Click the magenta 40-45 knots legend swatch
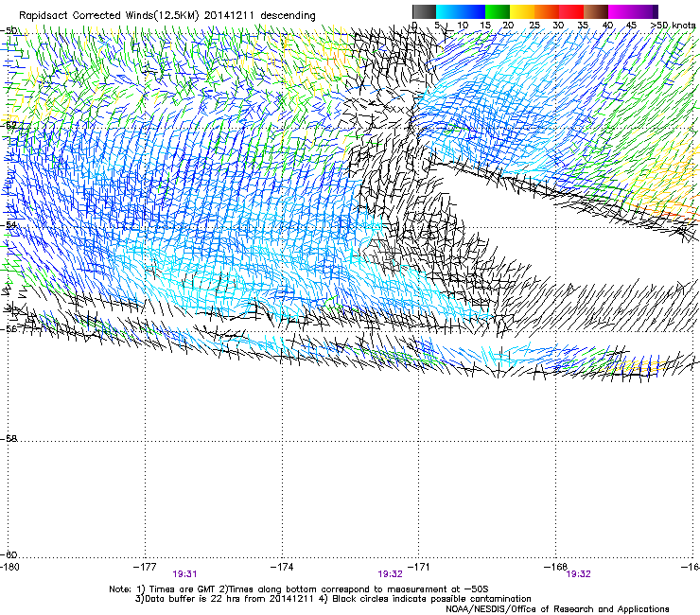Screen dimensions: 700x615 pos(621,11)
